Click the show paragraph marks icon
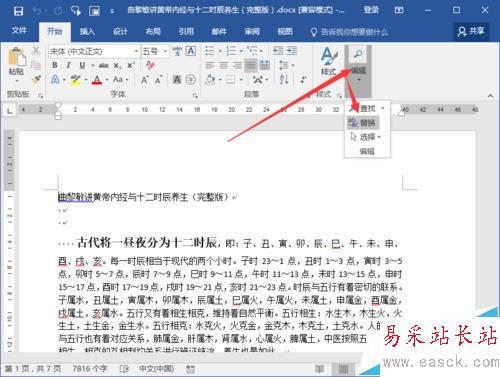This screenshot has width=500, height=377. 303,80
